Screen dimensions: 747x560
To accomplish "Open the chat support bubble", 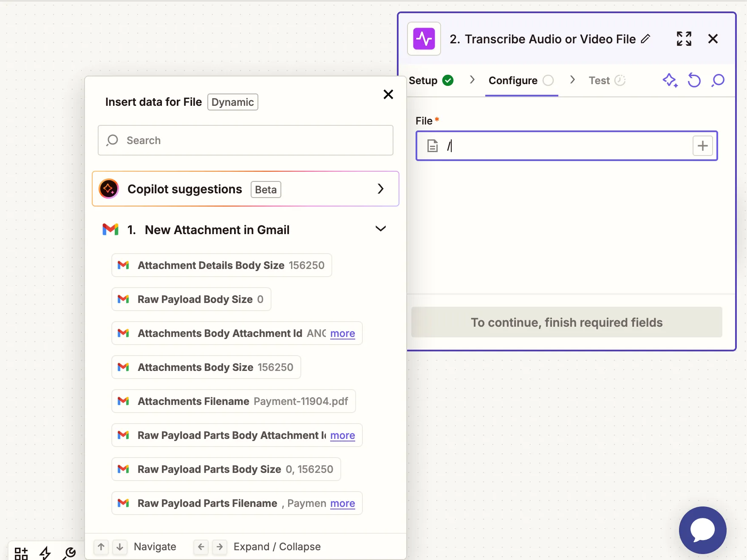I will pyautogui.click(x=702, y=530).
